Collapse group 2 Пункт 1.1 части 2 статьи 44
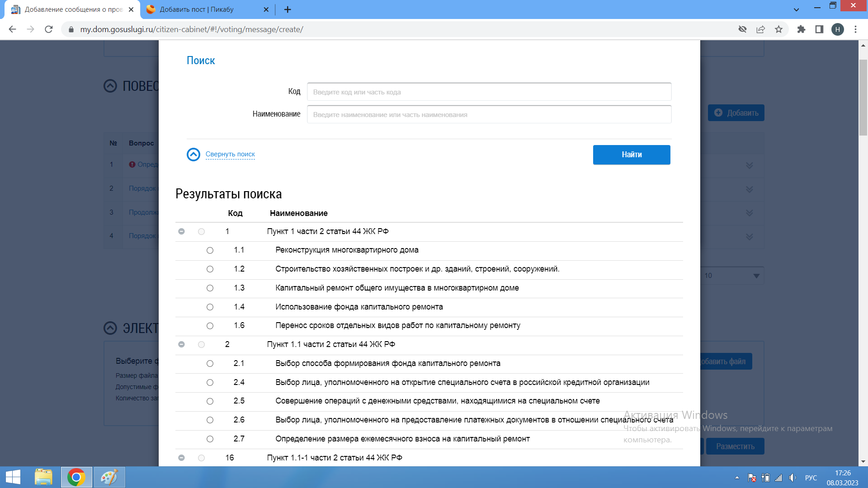Viewport: 868px width, 488px height. tap(181, 345)
